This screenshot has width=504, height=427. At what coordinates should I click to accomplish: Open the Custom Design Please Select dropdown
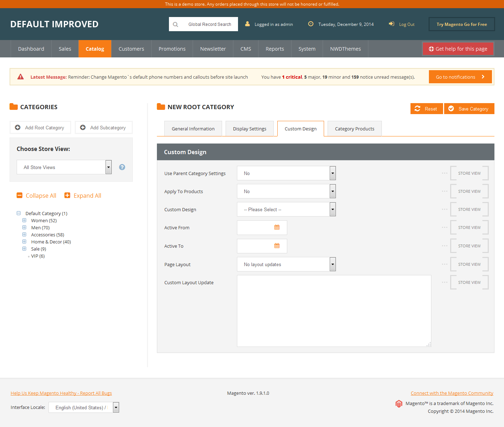coord(286,209)
